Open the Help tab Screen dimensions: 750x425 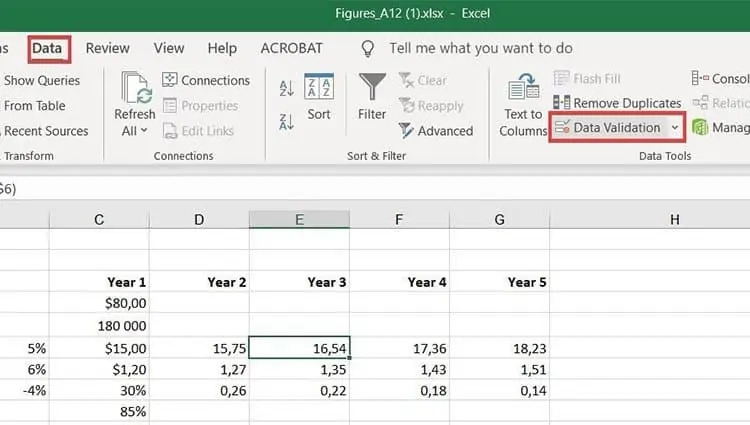pyautogui.click(x=222, y=48)
